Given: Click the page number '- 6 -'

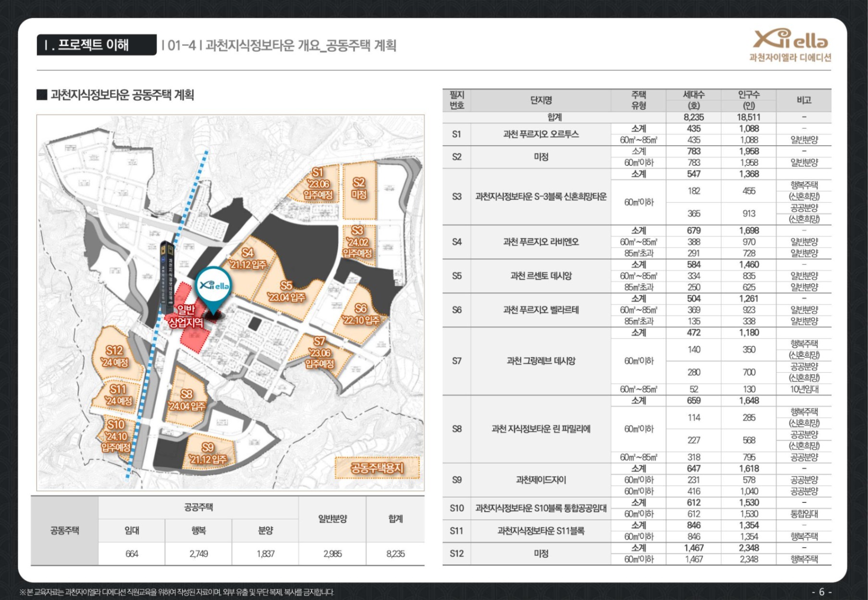Looking at the screenshot, I should click(821, 592).
